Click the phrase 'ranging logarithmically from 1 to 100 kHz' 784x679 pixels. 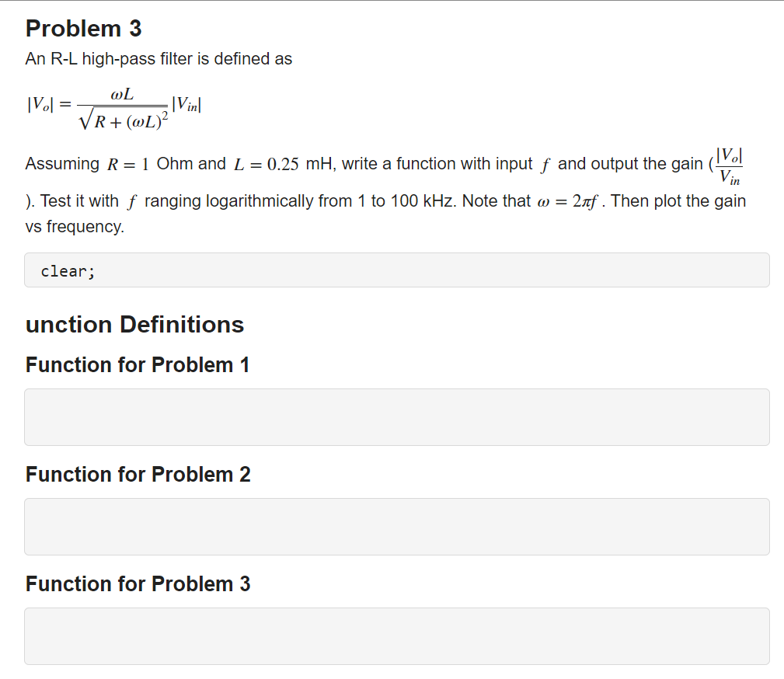point(301,201)
